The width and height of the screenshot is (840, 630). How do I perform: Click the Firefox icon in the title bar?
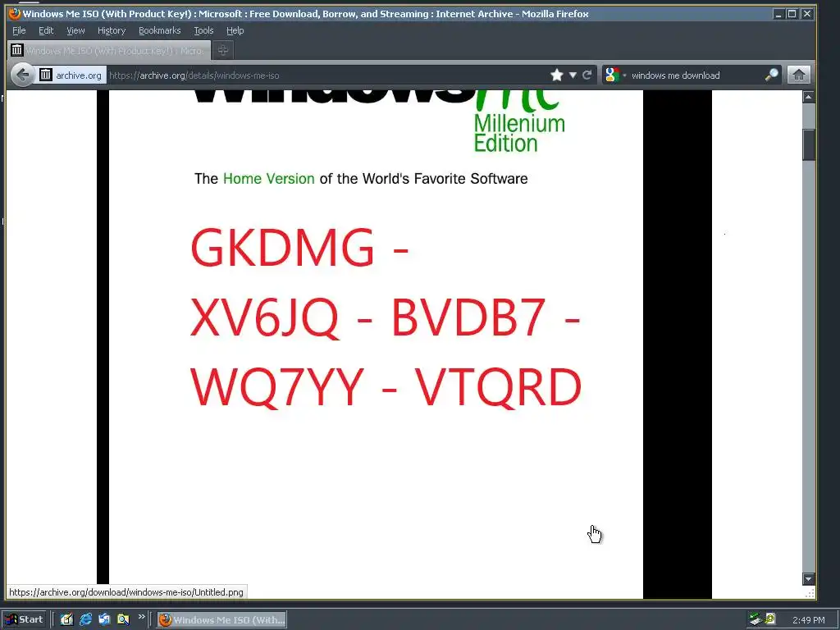[15, 13]
